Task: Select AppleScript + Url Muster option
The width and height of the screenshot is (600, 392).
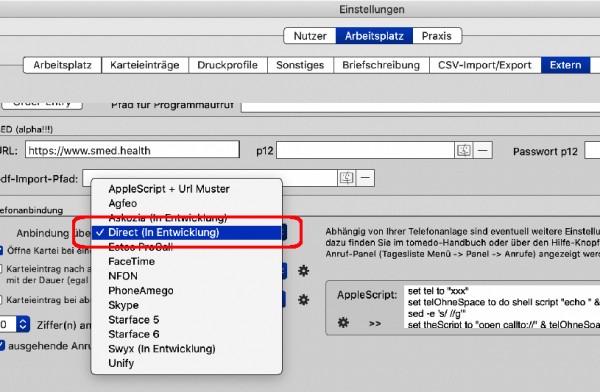Action: (186, 189)
